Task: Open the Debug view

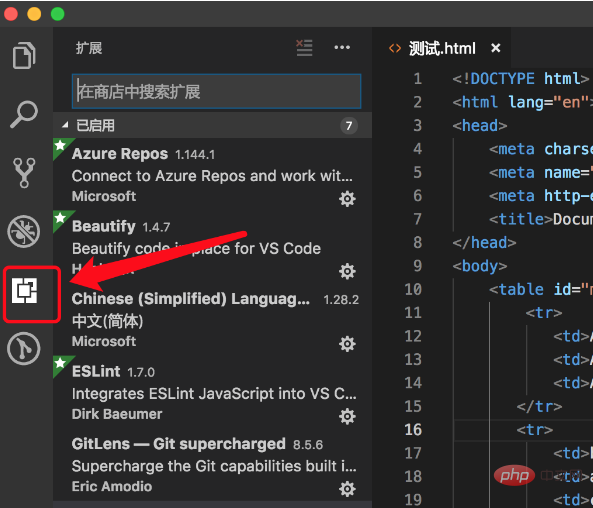Action: (23, 231)
